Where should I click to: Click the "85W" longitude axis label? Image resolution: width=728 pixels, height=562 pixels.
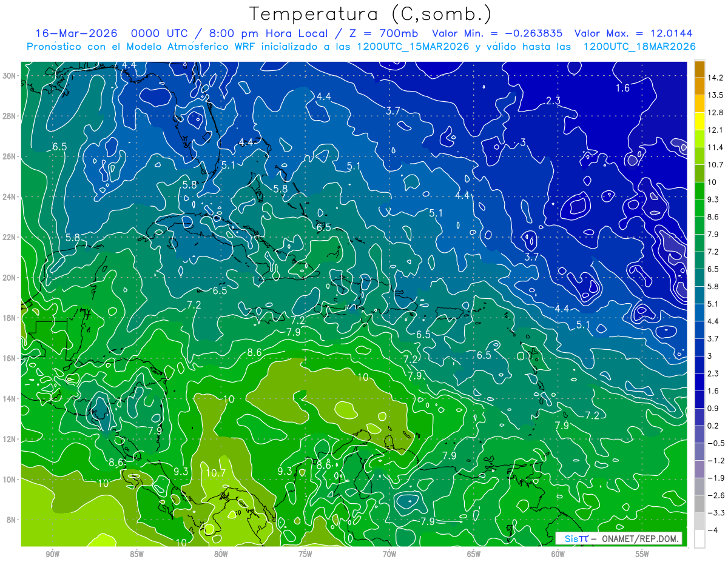[x=136, y=554]
